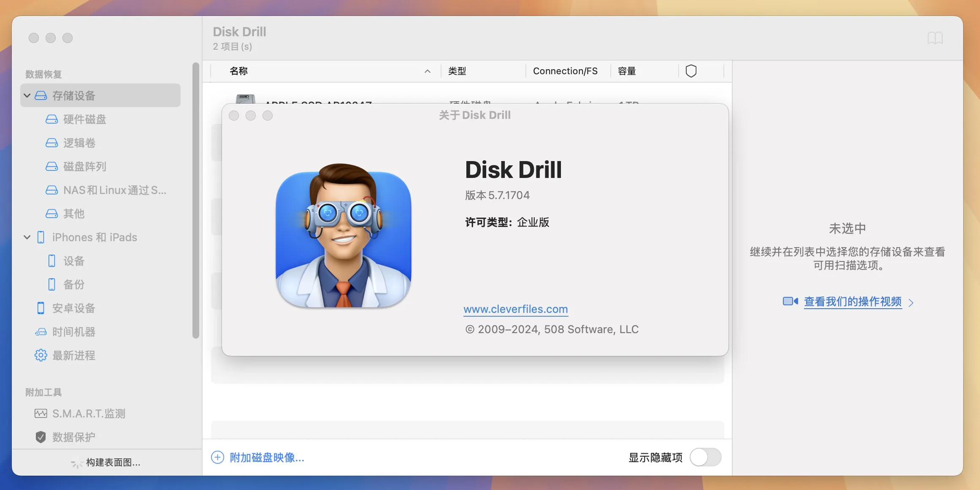The height and width of the screenshot is (490, 980).
Task: Click the shield icon beside 数据保护
Action: 41,437
